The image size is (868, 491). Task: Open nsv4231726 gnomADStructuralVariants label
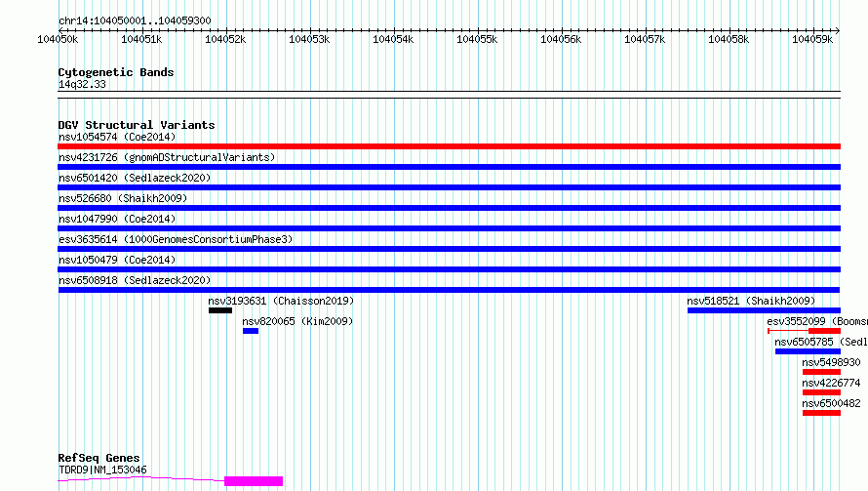tap(167, 157)
